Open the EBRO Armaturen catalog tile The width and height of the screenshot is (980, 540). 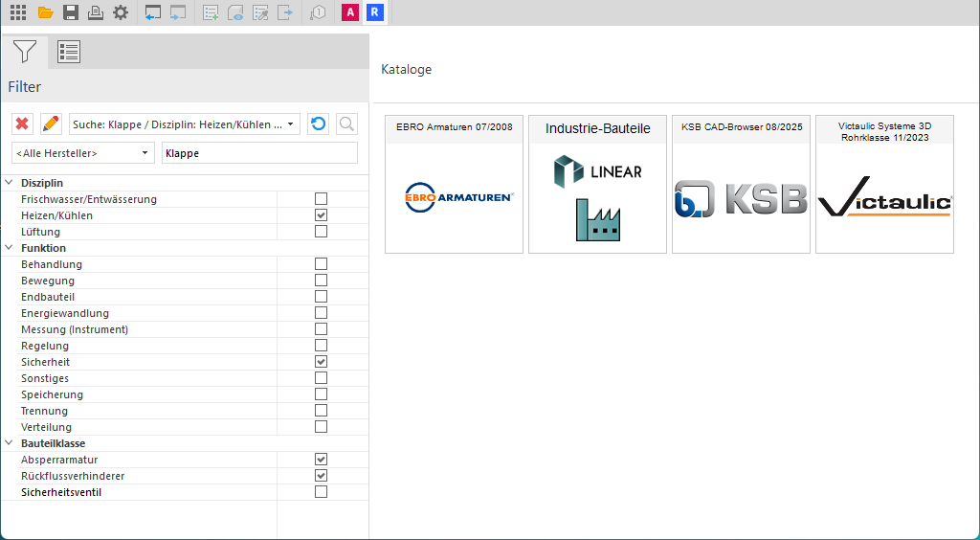tap(455, 185)
